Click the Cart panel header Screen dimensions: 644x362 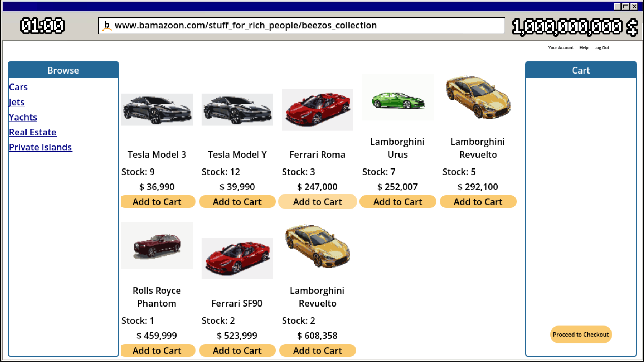click(581, 70)
